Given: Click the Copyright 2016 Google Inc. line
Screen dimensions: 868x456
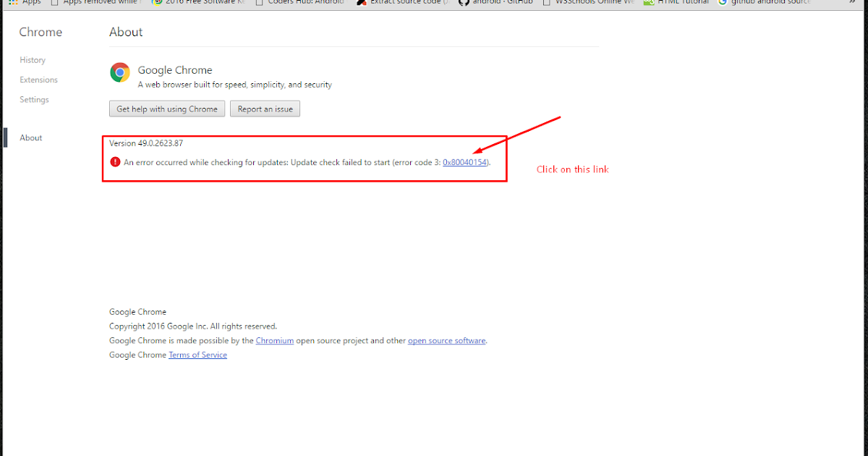Looking at the screenshot, I should (x=193, y=326).
